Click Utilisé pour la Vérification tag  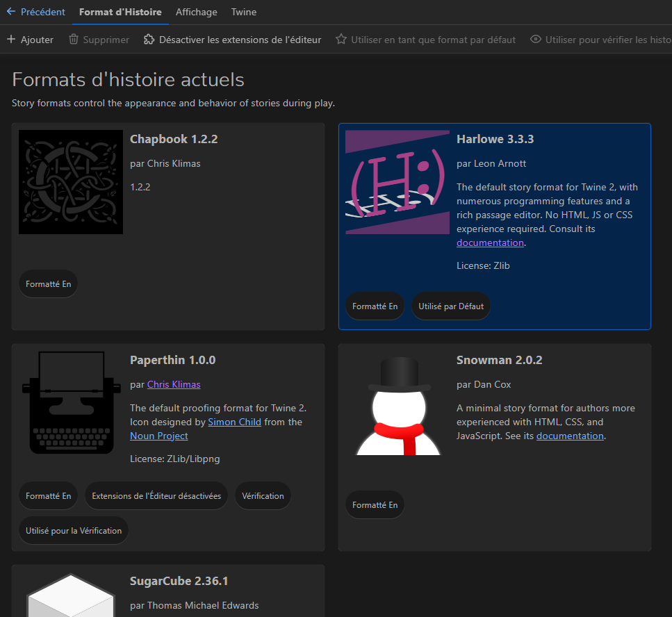74,530
